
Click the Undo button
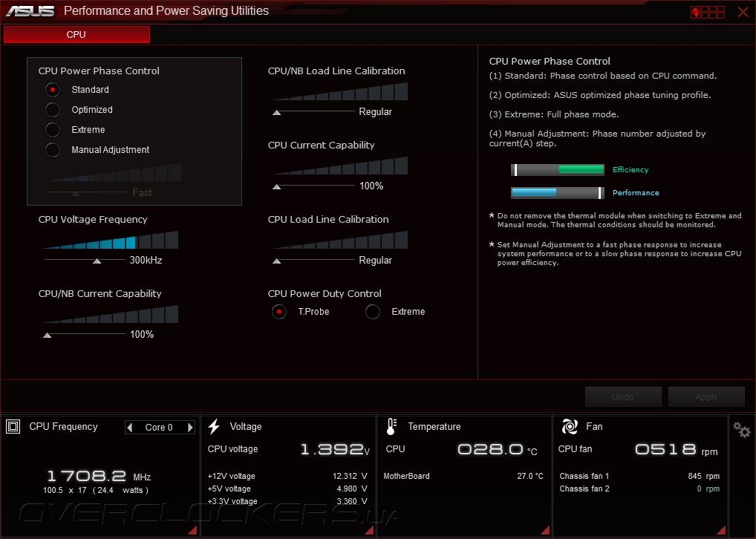623,396
